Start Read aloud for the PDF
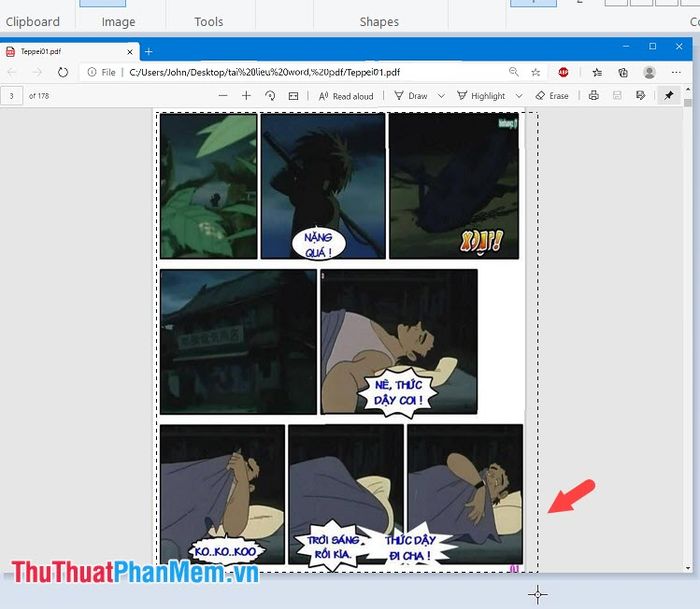This screenshot has height=609, width=700. pyautogui.click(x=346, y=96)
